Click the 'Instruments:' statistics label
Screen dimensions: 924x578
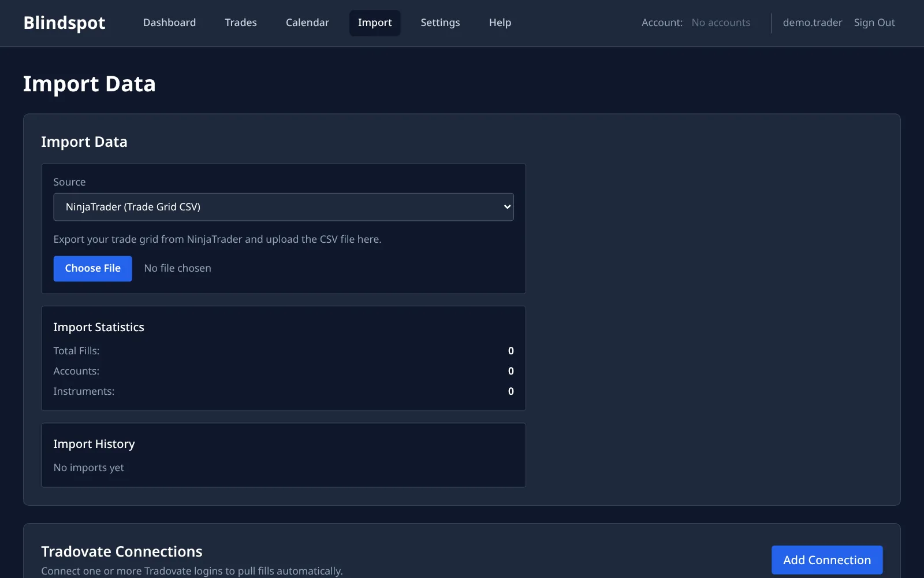(x=84, y=391)
